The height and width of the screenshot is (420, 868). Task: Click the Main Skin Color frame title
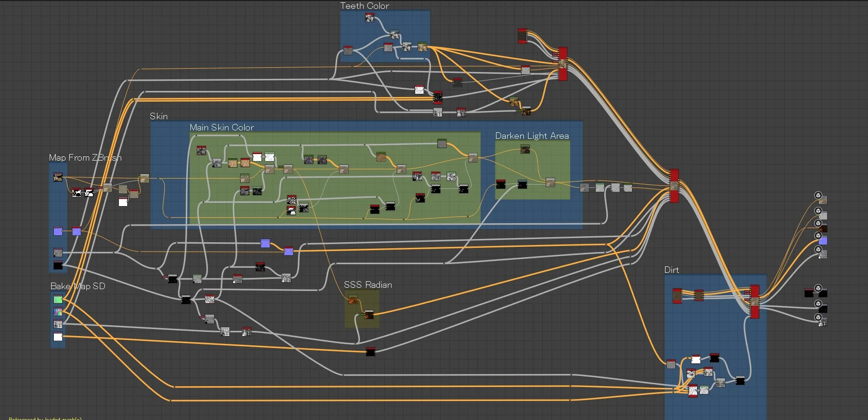tap(222, 128)
